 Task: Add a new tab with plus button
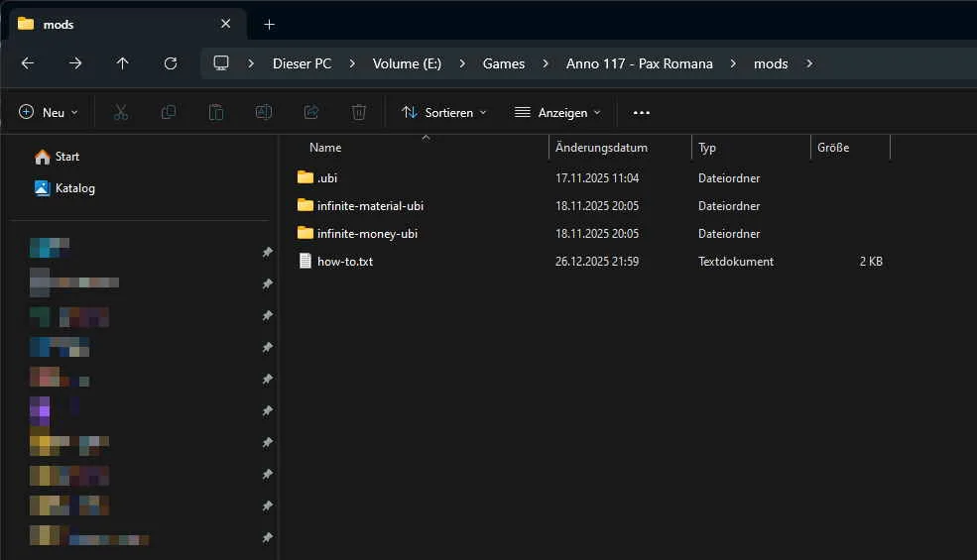(x=269, y=24)
